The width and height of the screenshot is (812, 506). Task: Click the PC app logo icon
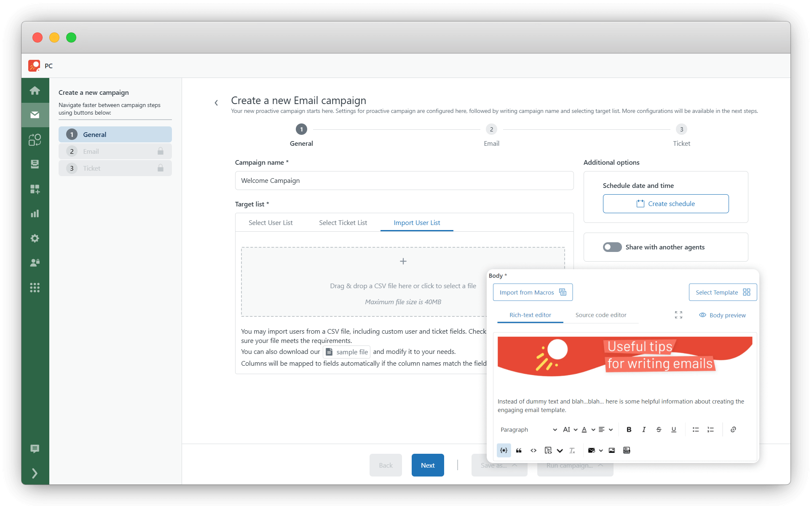pos(34,66)
